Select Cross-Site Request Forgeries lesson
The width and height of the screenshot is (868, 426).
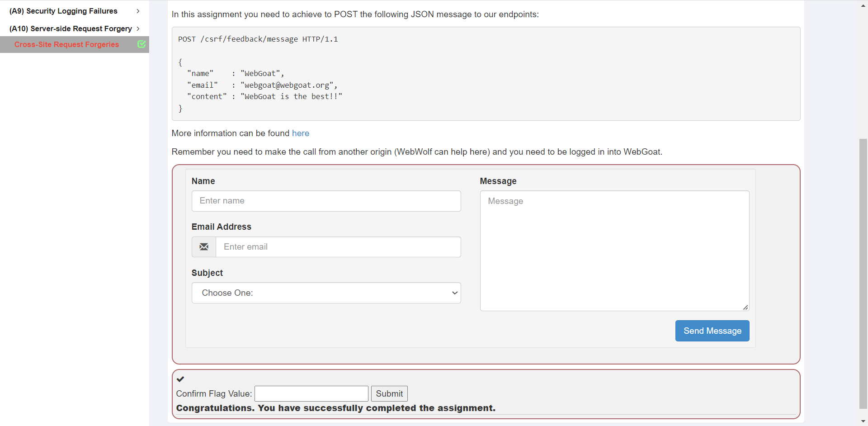point(66,44)
